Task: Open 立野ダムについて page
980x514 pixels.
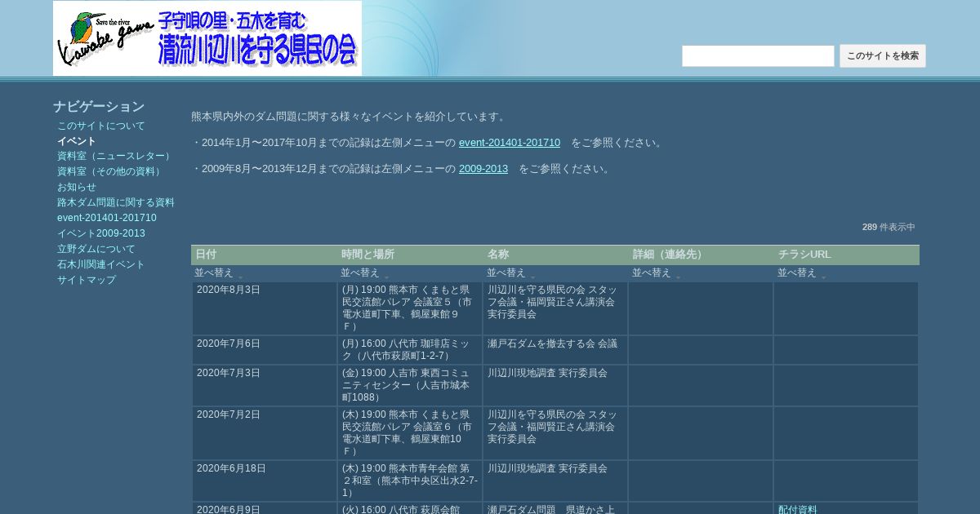Action: click(x=96, y=249)
